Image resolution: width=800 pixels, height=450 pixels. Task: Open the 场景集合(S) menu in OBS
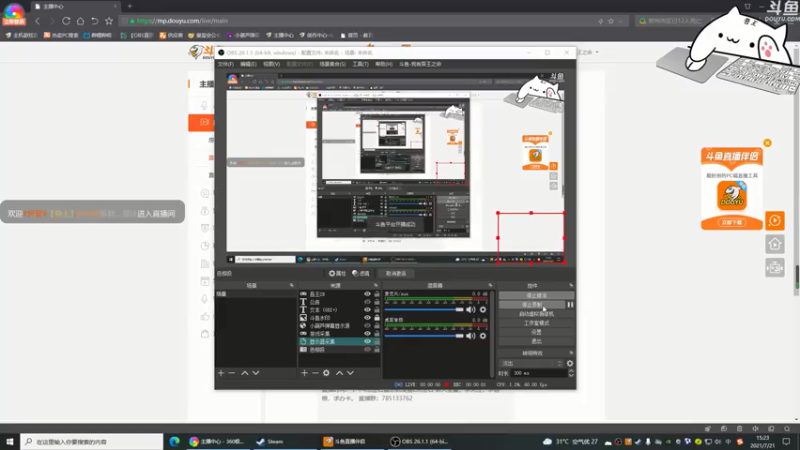coord(332,64)
